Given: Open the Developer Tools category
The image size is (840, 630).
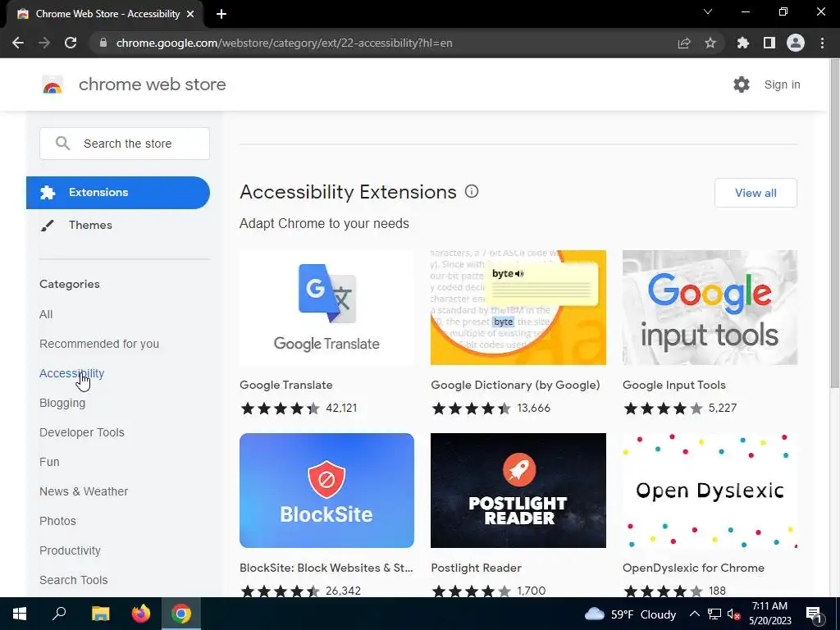Looking at the screenshot, I should [x=82, y=432].
